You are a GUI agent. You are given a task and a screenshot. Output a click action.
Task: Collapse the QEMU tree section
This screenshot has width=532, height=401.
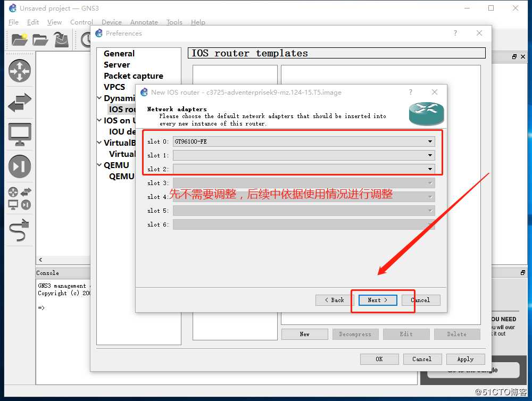click(99, 165)
